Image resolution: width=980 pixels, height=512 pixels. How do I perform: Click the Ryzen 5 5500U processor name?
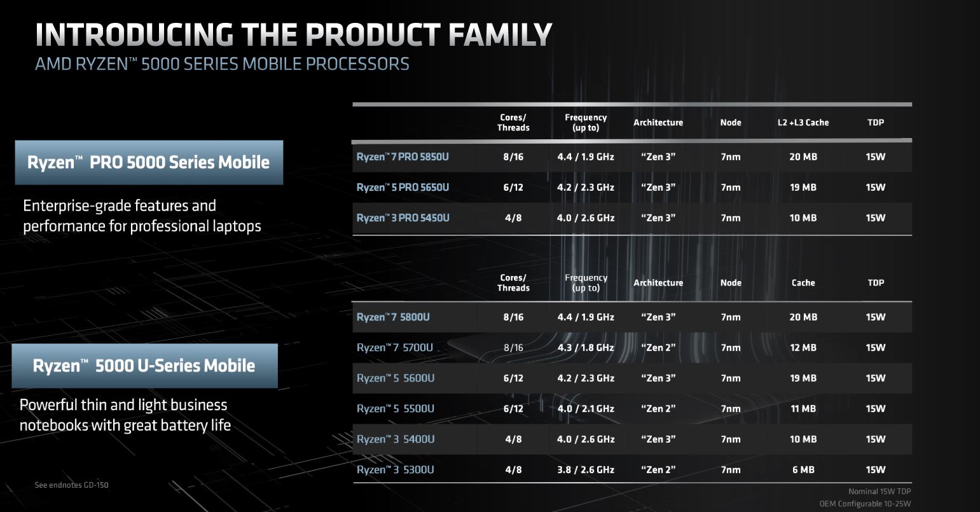point(395,408)
